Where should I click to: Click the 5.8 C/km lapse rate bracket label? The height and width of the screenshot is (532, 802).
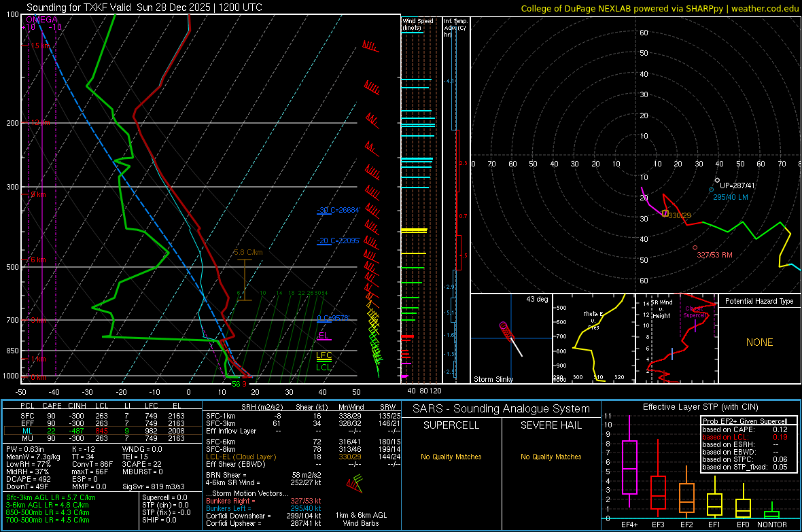tap(248, 252)
